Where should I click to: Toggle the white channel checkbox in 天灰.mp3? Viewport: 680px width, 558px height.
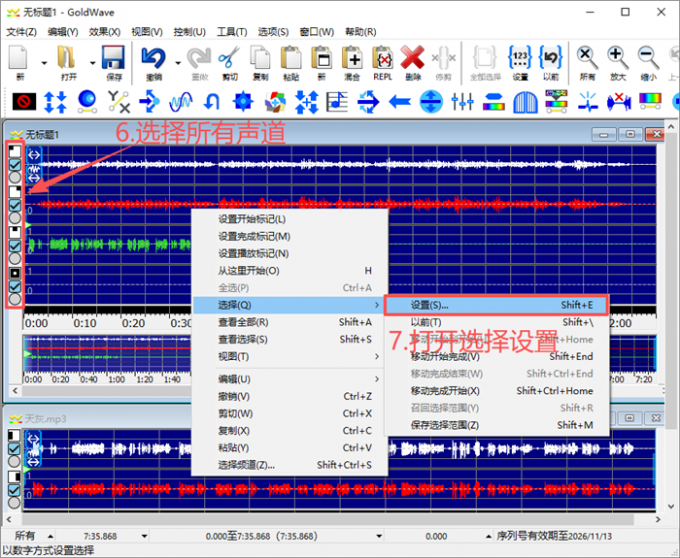coord(14,448)
